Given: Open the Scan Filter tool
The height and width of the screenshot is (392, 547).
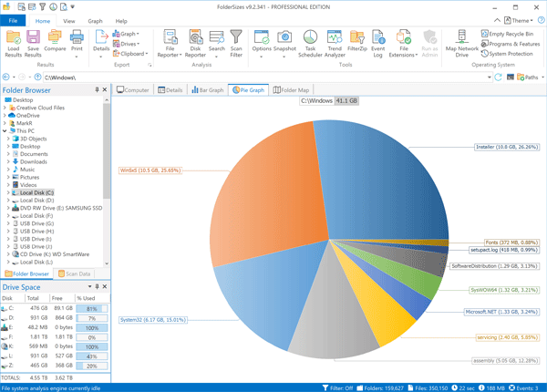Looking at the screenshot, I should coord(236,42).
